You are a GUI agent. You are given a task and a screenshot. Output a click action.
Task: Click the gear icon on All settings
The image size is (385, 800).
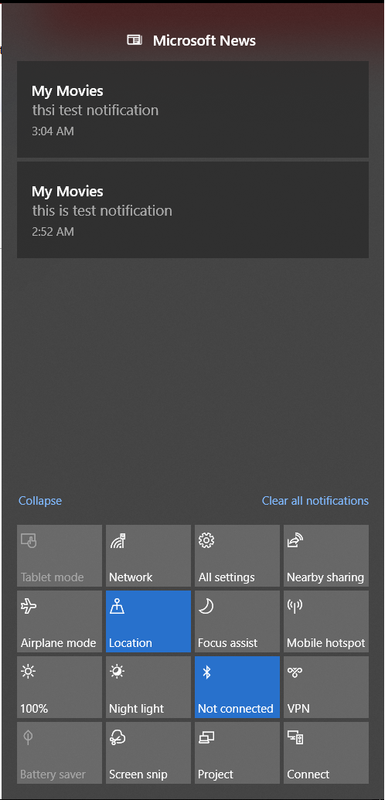206,541
